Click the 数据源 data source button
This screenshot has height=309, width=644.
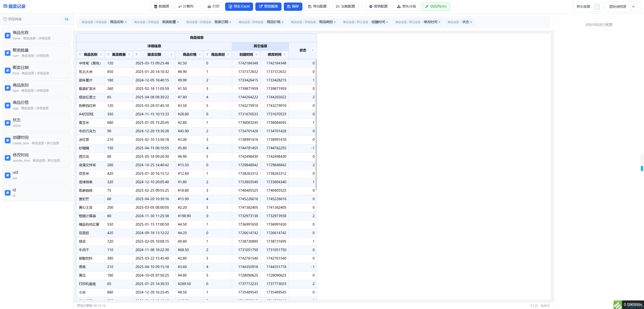[161, 7]
